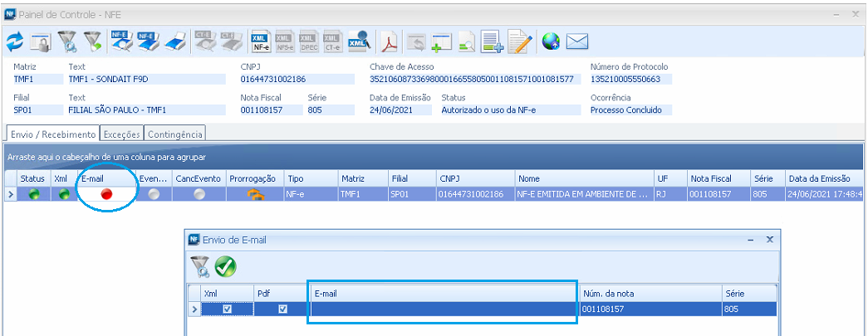Sort by UF column header

coord(669,178)
